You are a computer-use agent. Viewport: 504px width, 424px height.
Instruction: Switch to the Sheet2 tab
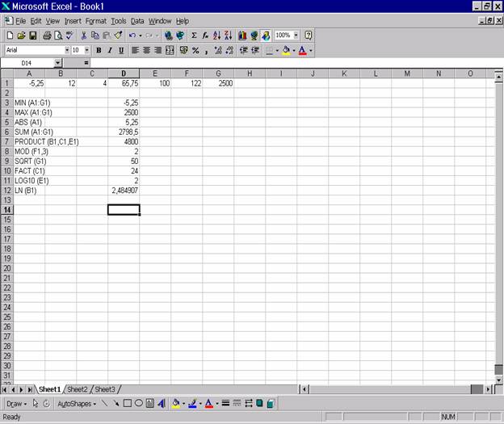click(78, 389)
